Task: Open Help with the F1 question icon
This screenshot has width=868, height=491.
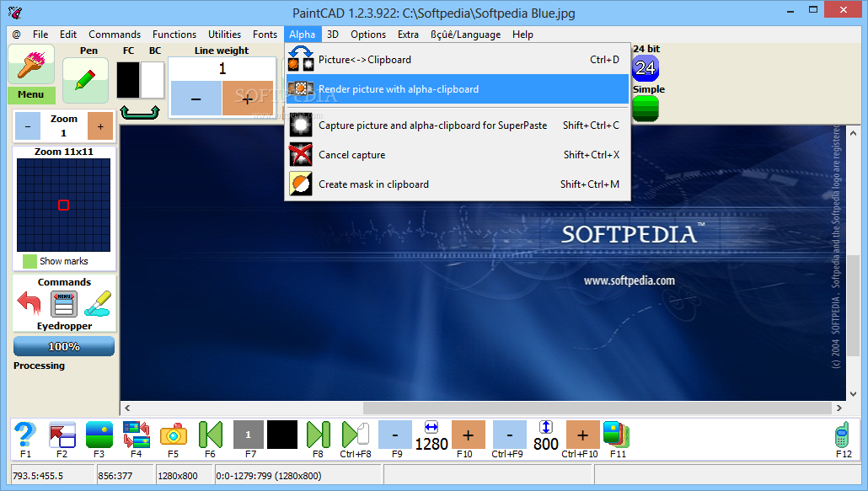Action: click(x=25, y=435)
